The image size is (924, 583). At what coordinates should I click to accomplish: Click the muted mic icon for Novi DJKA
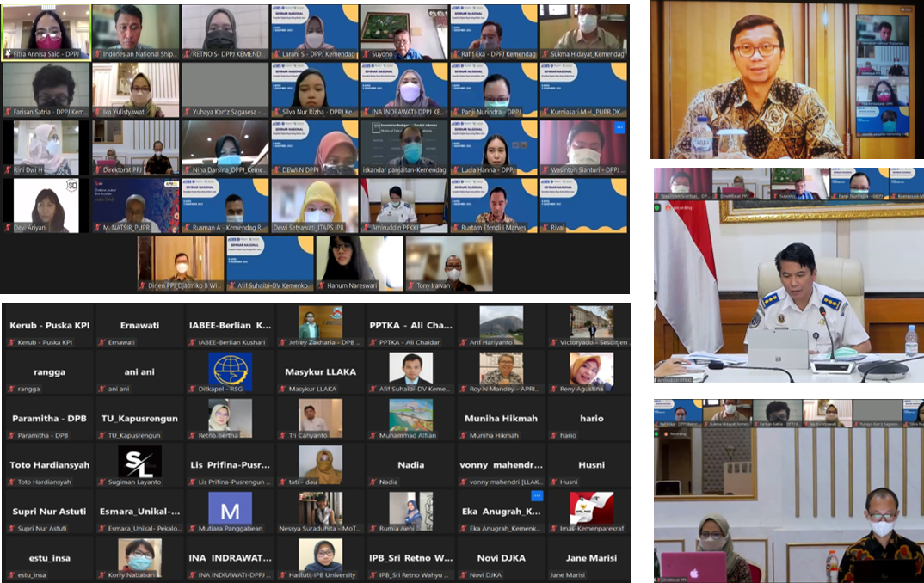[463, 574]
